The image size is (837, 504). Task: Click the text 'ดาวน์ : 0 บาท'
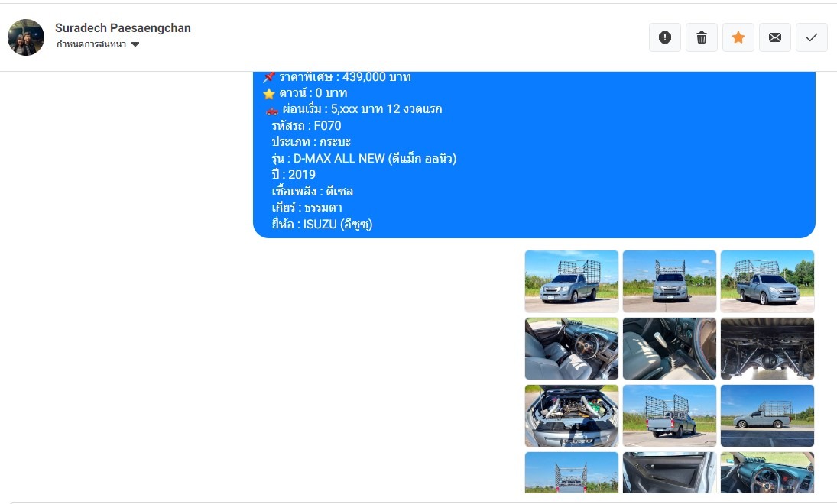point(313,93)
